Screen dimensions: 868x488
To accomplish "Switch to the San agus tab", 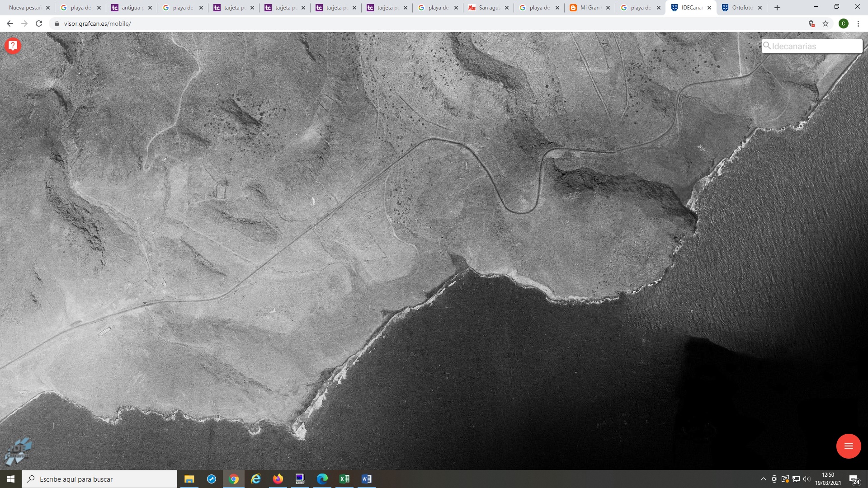I will pyautogui.click(x=488, y=8).
